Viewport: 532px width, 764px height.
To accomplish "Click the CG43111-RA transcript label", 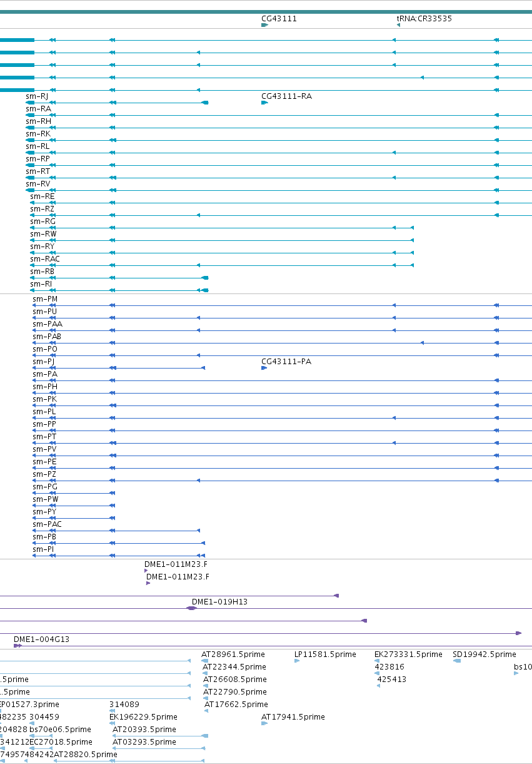I will 286,96.
